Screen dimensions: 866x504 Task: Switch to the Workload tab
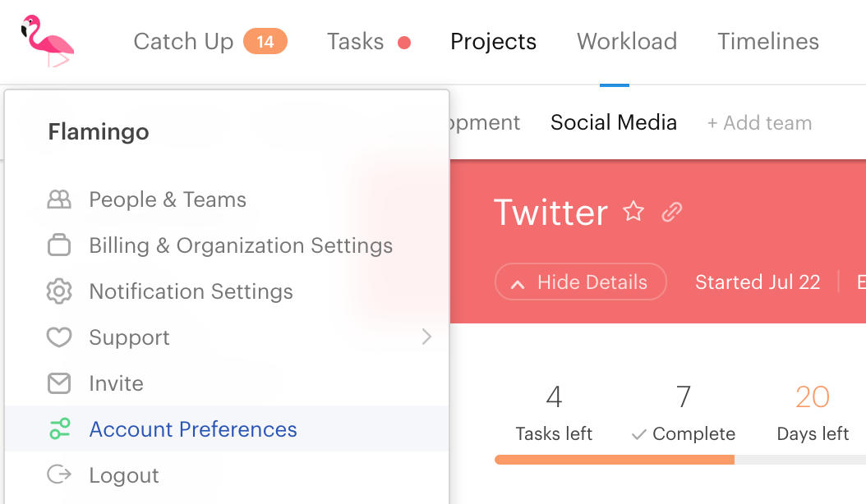click(x=627, y=41)
